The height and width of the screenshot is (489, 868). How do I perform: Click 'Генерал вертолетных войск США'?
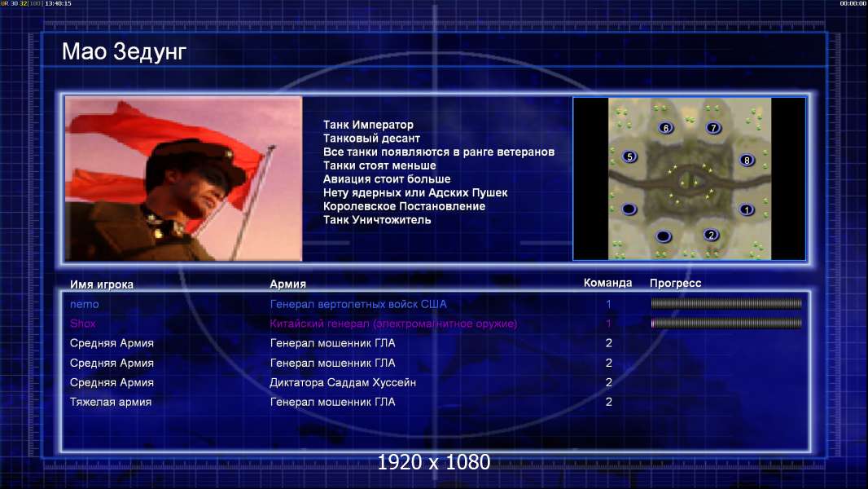(x=358, y=304)
